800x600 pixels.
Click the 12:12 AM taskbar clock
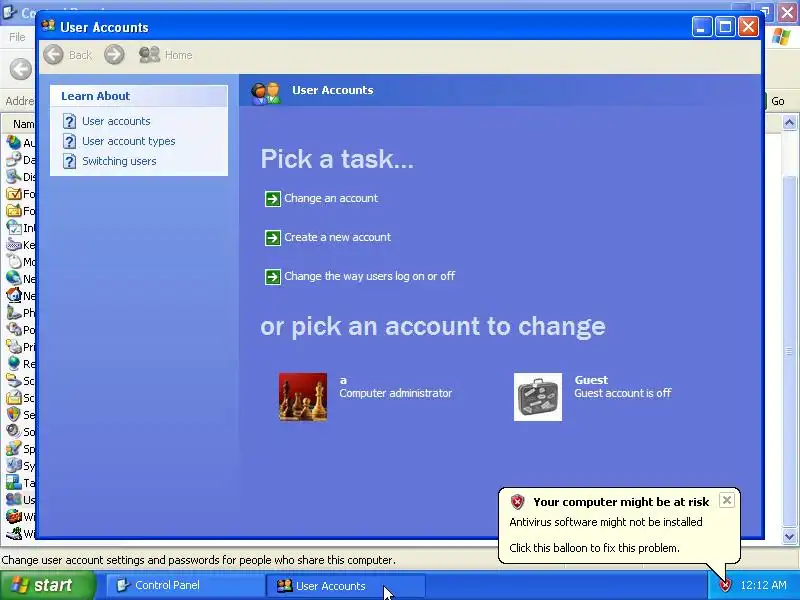click(763, 585)
